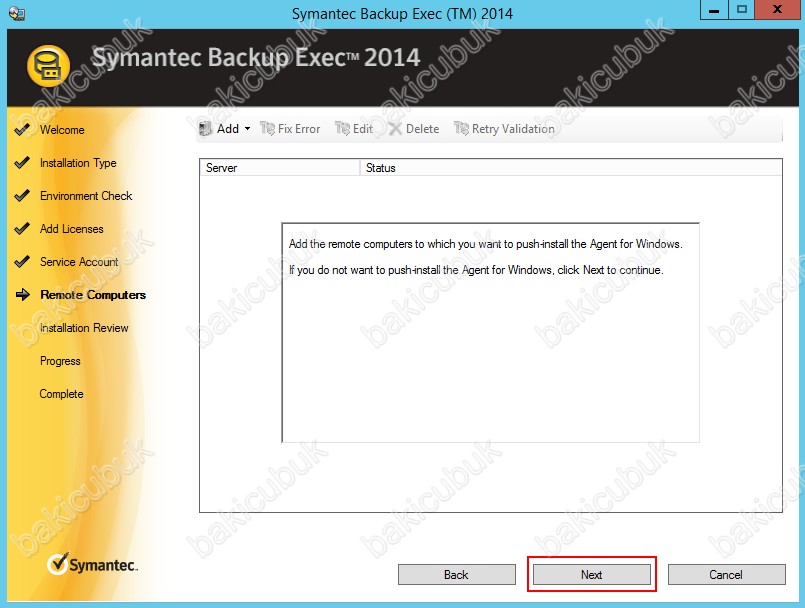Click the Welcome checkmark icon
Screen dimensions: 805x608
pyautogui.click(x=22, y=129)
